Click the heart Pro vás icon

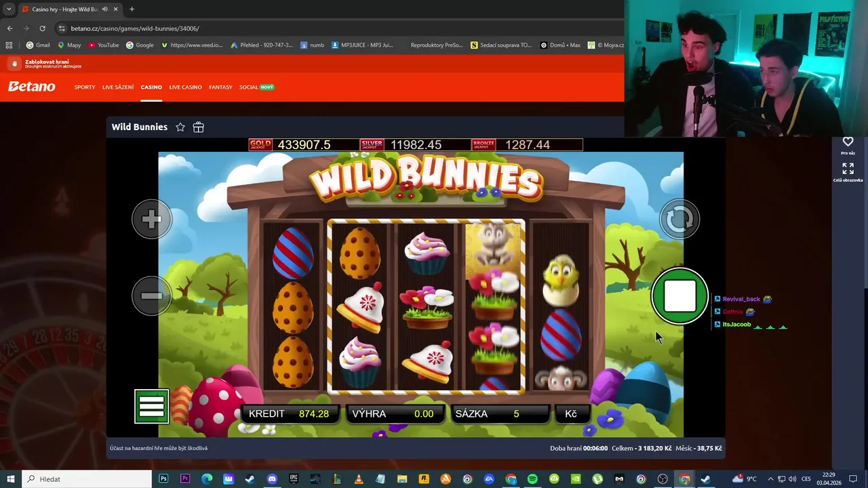click(x=848, y=142)
